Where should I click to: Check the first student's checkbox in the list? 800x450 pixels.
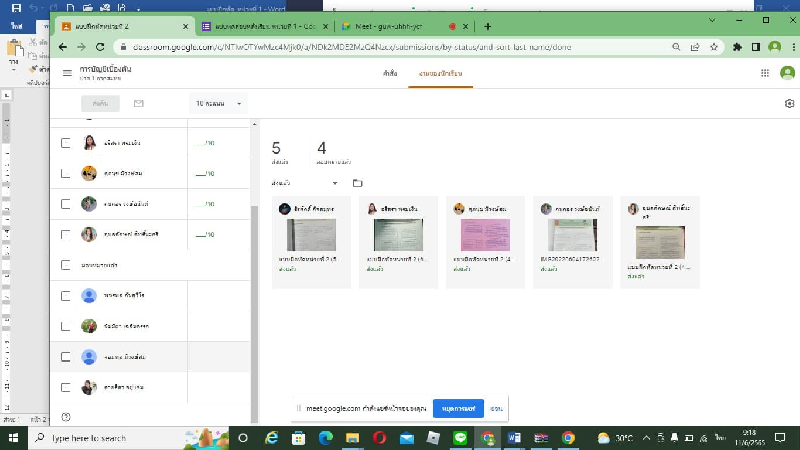(x=66, y=143)
